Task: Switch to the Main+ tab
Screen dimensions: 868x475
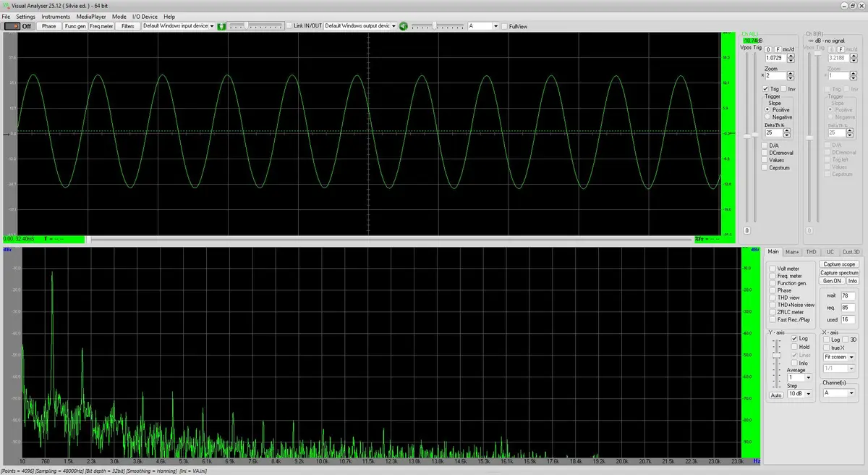Action: tap(793, 251)
